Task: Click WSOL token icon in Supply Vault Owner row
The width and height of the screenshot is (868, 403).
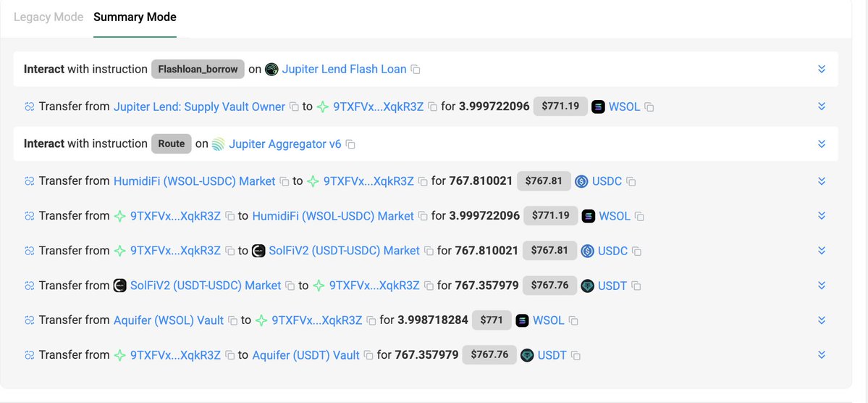Action: click(x=598, y=107)
